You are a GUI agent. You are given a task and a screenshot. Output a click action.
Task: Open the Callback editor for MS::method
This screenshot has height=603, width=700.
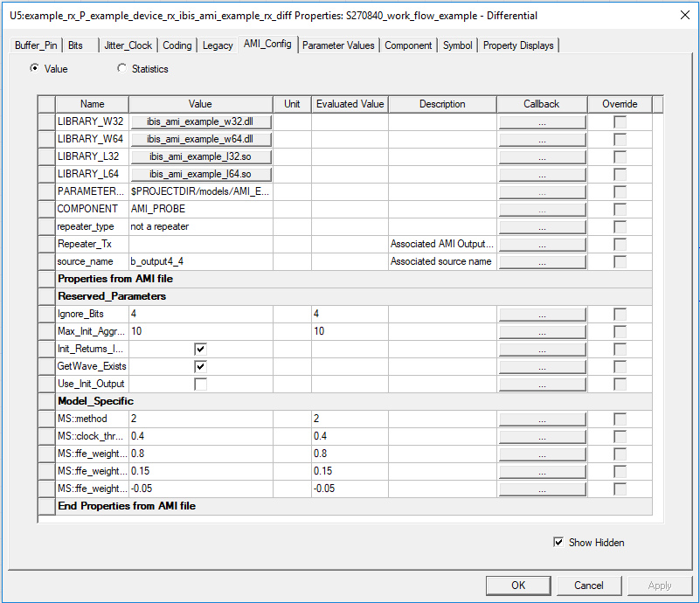pos(541,419)
